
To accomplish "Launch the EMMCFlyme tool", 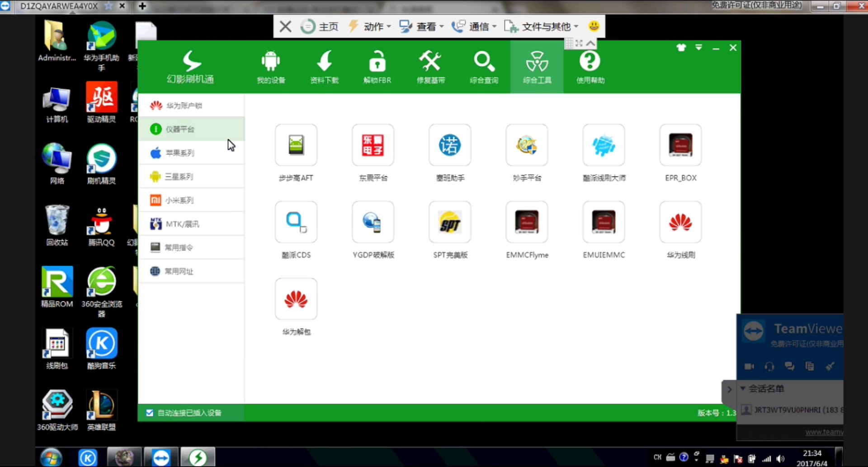I will tap(527, 222).
